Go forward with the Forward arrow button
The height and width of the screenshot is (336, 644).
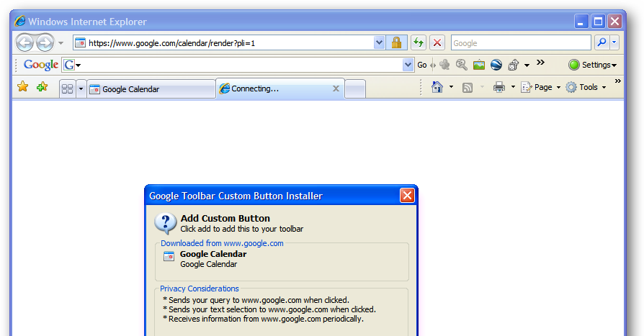45,42
